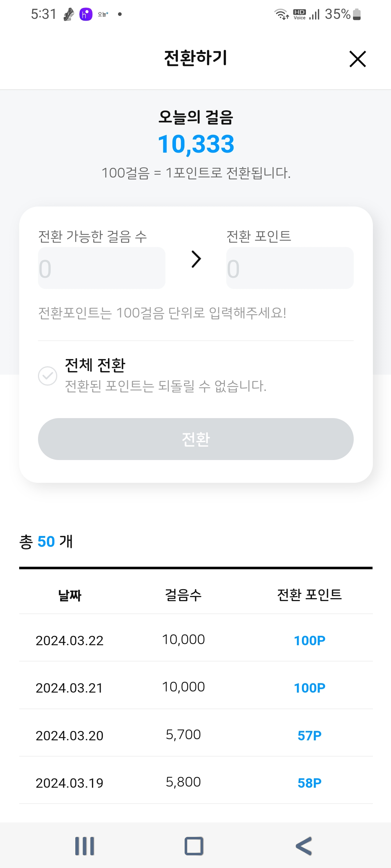Tap the 날짜 column header

tap(70, 595)
